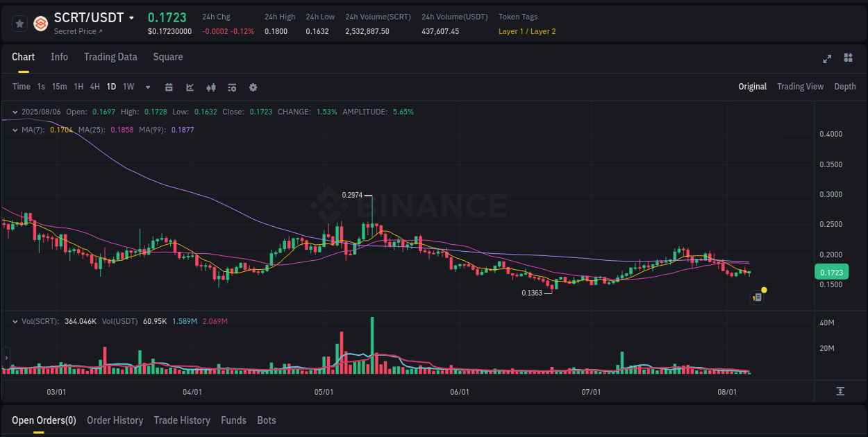Open more time intervals dropdown

click(147, 87)
